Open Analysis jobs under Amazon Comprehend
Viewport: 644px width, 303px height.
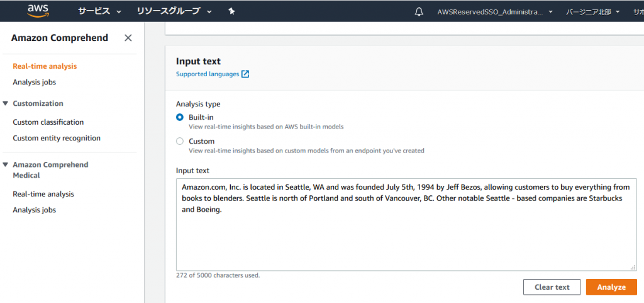tap(38, 82)
